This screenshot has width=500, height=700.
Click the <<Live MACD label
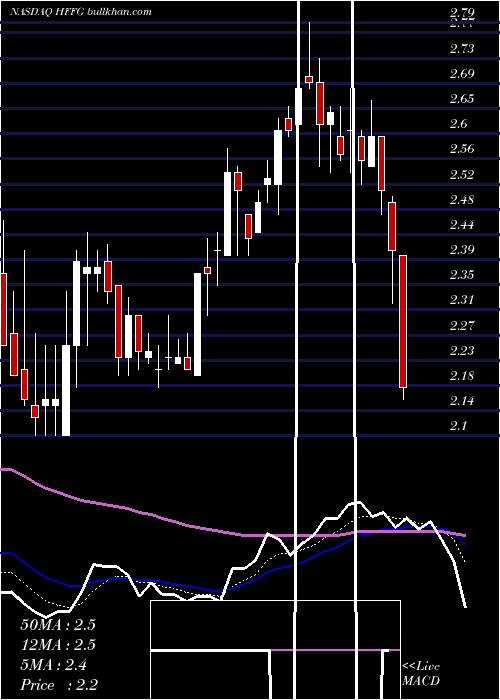tap(421, 673)
